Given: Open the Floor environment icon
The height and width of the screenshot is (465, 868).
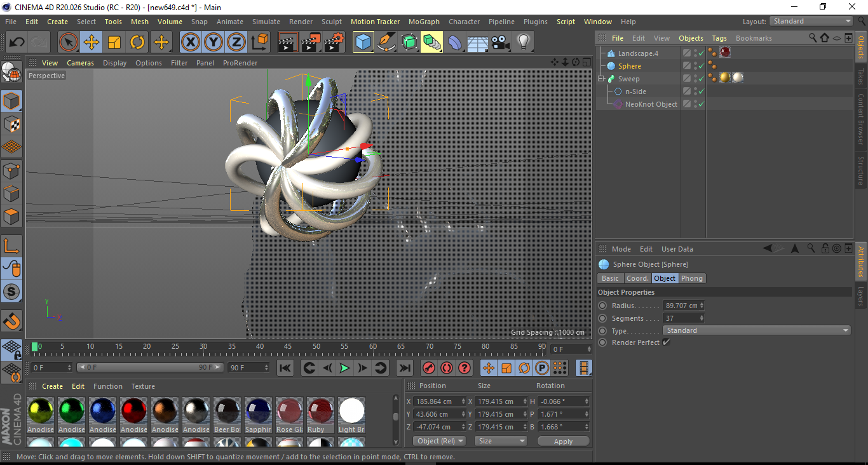Looking at the screenshot, I should 477,43.
